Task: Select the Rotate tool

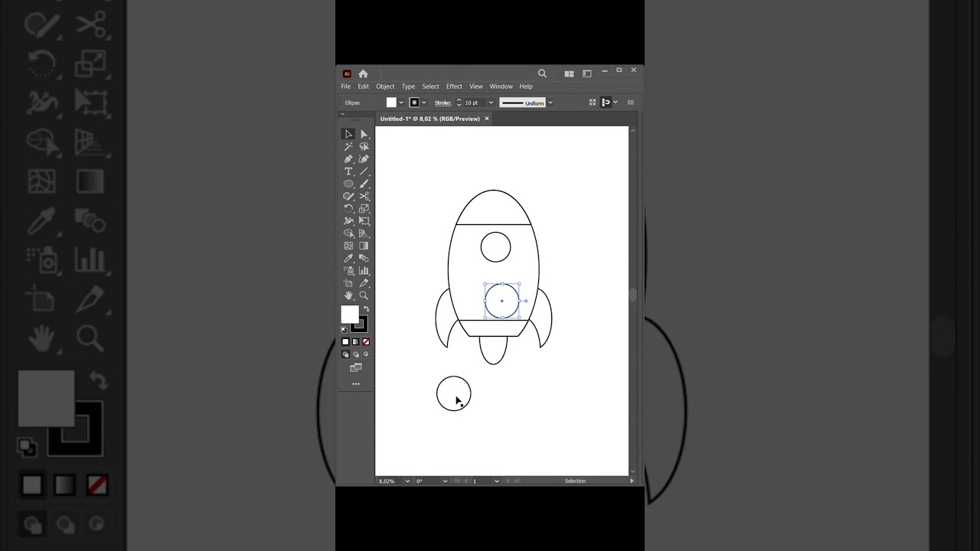Action: coord(348,208)
